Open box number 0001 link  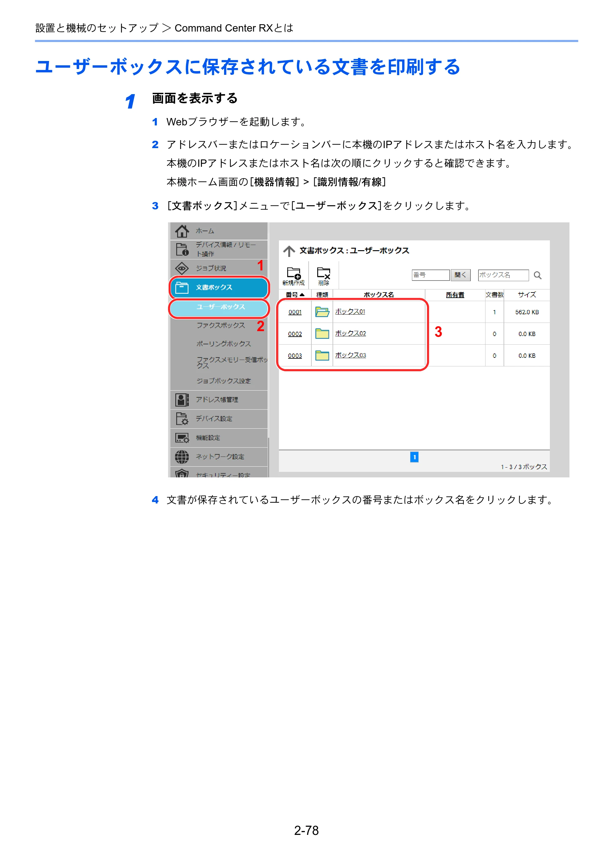tap(295, 312)
